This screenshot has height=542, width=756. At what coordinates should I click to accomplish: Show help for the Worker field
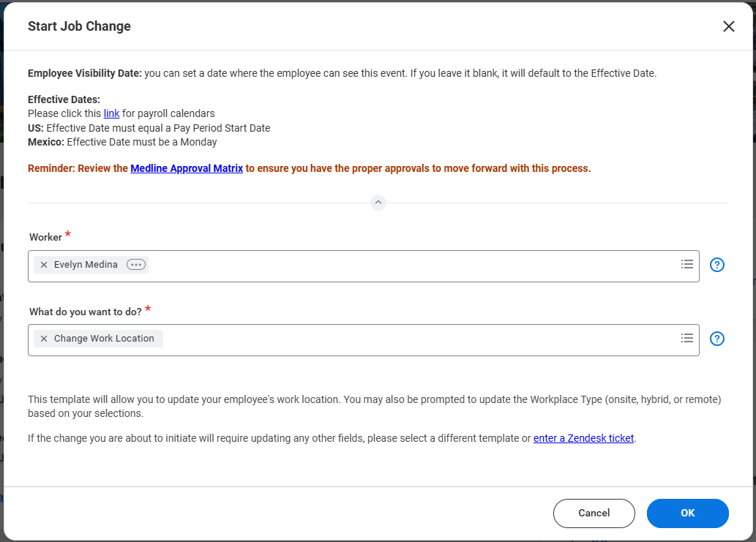tap(717, 265)
